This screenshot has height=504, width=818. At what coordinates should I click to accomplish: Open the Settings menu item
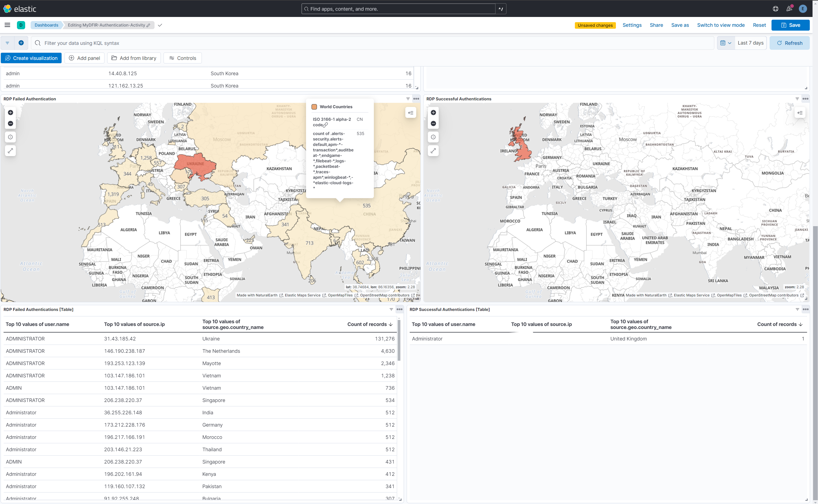pos(632,25)
